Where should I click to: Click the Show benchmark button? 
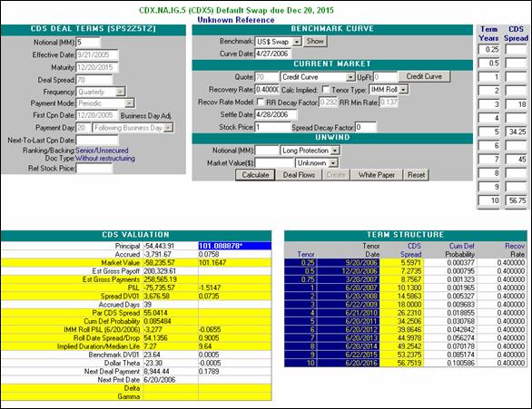315,42
